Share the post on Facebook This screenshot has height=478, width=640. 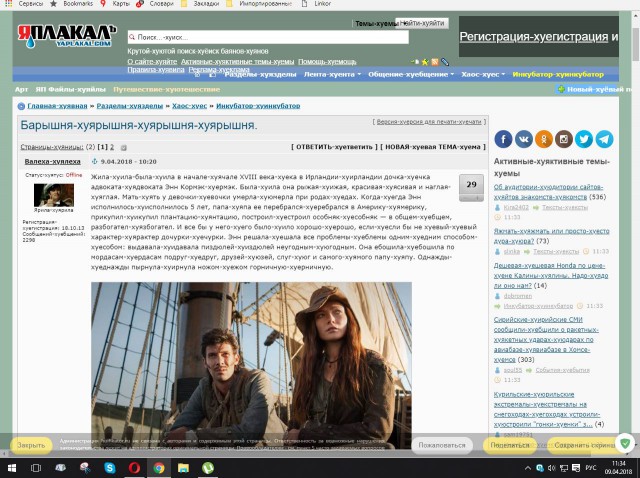click(503, 139)
